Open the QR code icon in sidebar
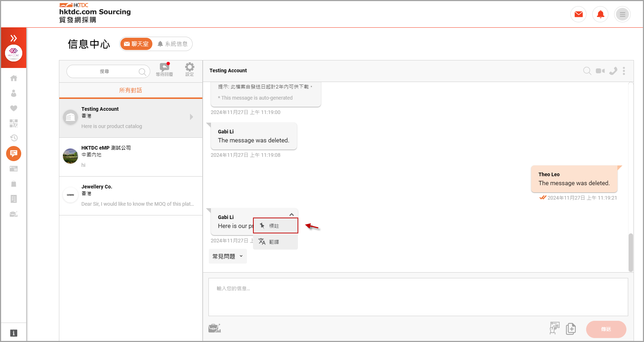This screenshot has width=644, height=342. pos(14,123)
